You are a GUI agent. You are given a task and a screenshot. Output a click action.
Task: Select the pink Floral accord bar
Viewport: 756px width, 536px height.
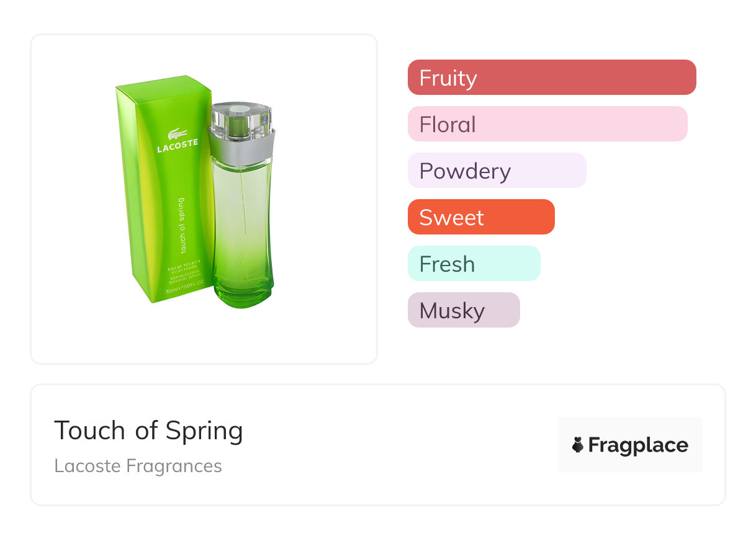click(547, 124)
